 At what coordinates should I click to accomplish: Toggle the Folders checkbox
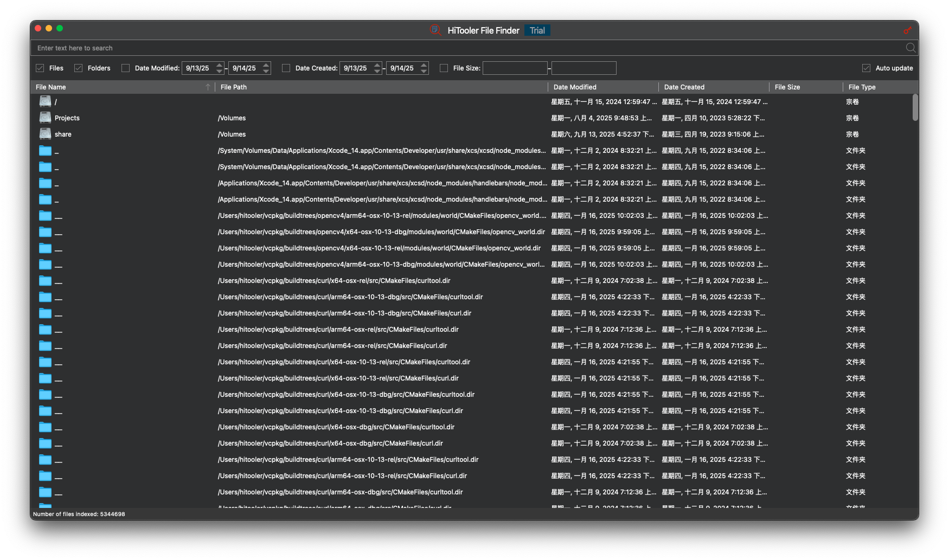78,68
